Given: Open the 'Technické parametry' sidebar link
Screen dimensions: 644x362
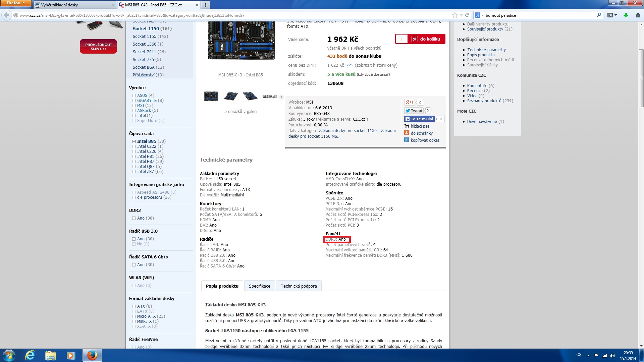Looking at the screenshot, I should (486, 50).
